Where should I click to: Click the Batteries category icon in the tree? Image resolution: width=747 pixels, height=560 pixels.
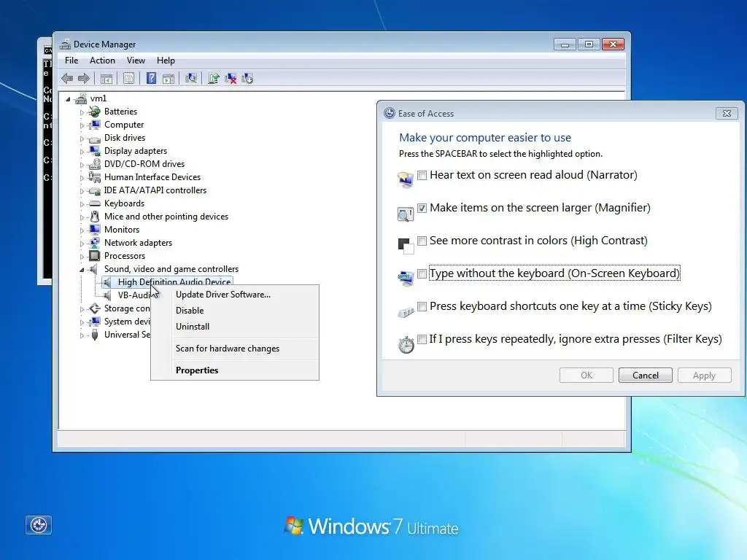(x=95, y=112)
